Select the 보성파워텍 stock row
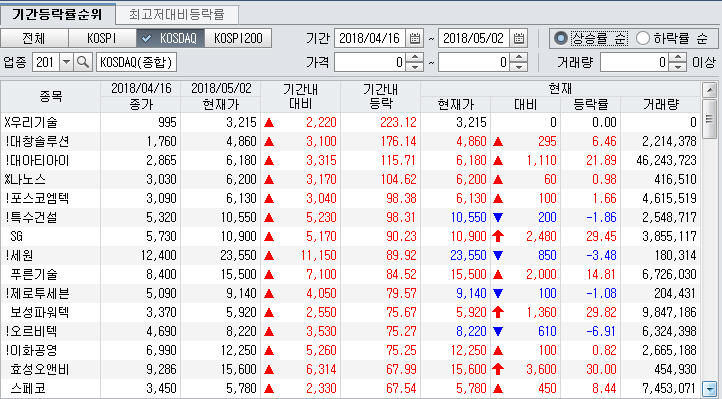Viewport: 722px width, 399px height. coord(350,312)
